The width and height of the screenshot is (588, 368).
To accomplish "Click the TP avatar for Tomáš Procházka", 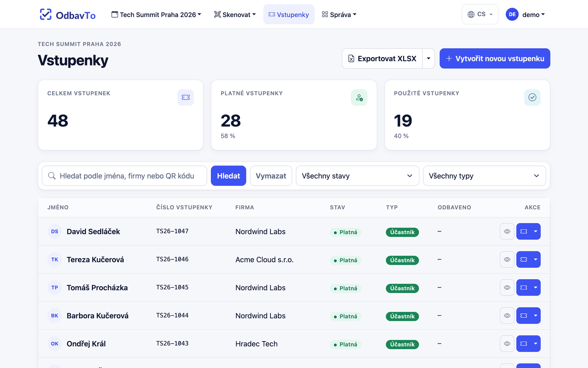I will click(x=55, y=287).
